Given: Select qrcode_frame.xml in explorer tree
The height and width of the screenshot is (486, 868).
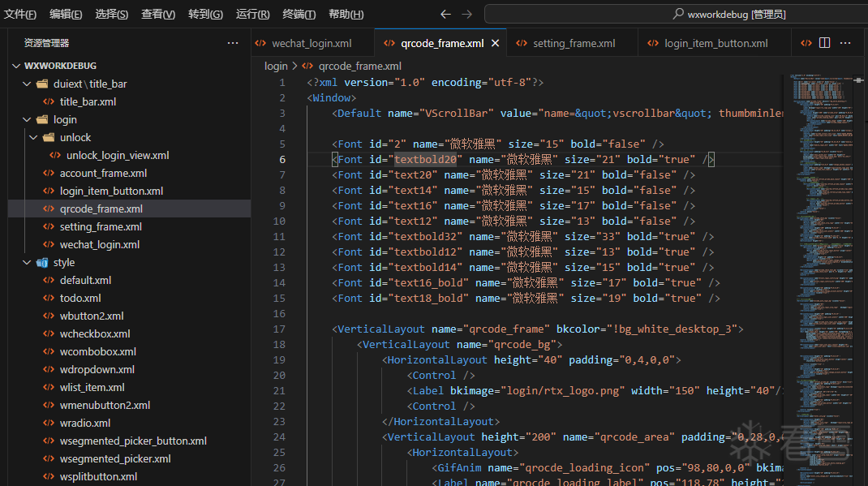Looking at the screenshot, I should click(130, 209).
